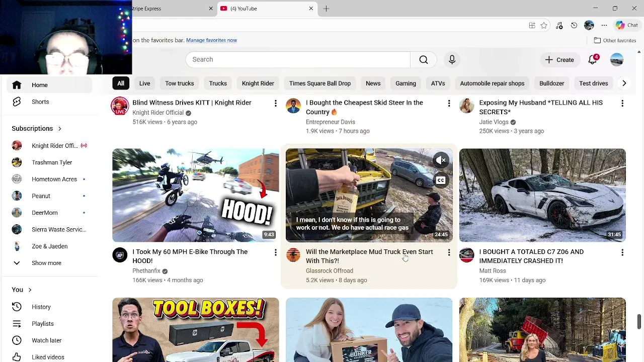Select the Test drives chip
The image size is (644, 362).
point(593,83)
